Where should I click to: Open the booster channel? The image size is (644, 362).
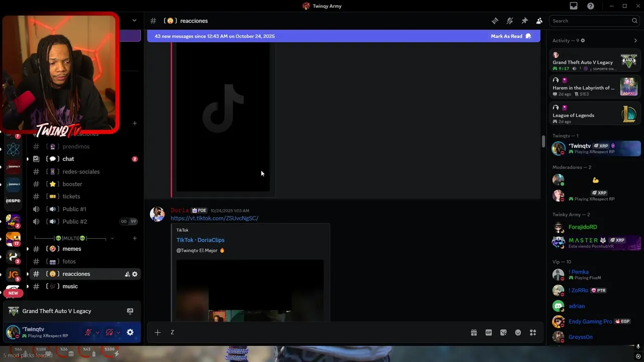click(85, 184)
